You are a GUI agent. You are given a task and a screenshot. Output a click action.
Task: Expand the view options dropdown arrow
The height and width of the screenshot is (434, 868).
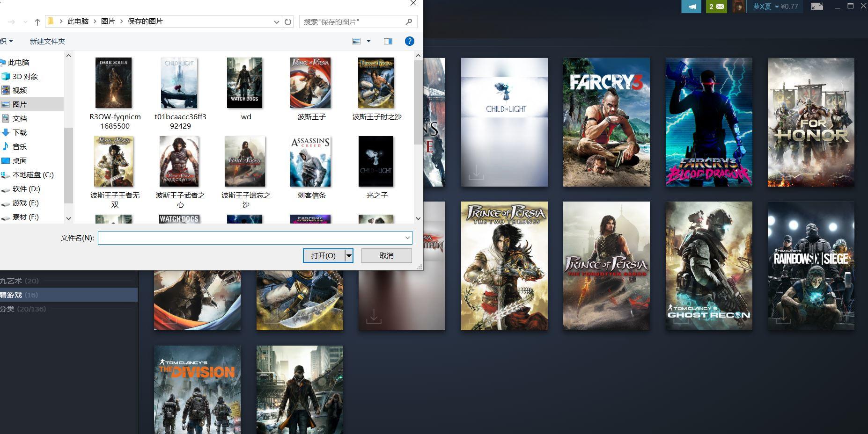coord(368,41)
